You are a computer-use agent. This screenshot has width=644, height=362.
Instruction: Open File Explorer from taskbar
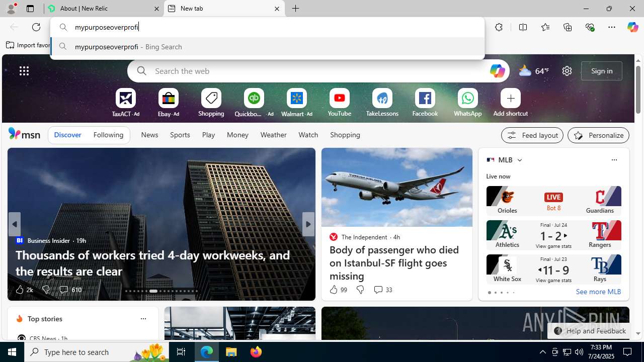[231, 352]
